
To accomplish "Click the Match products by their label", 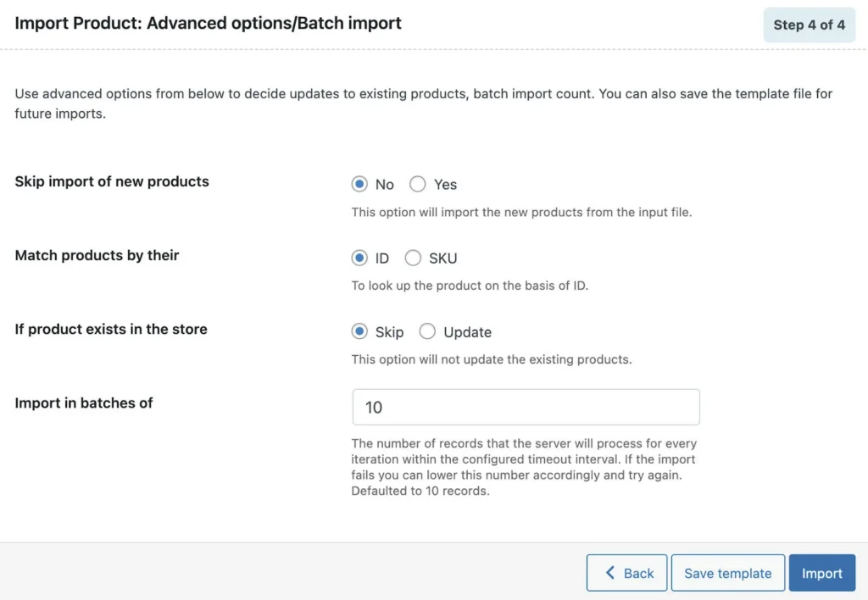I will 97,255.
